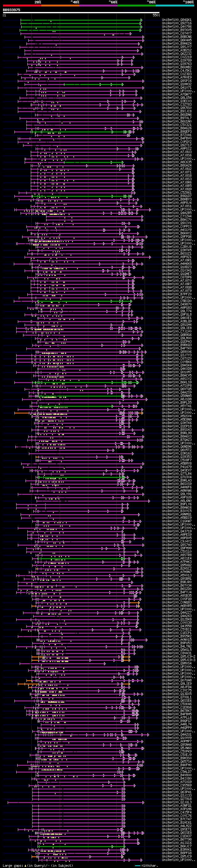
Task: Select the UniRef100_B8PF68 label
Action: click(x=177, y=853)
